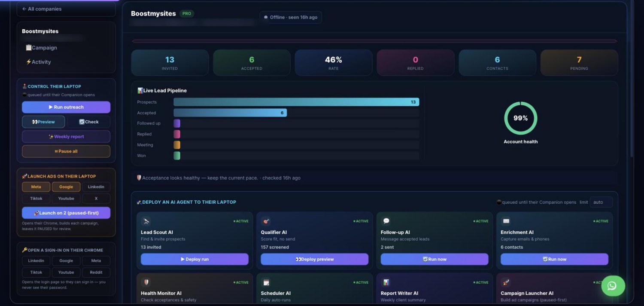This screenshot has height=306, width=644.
Task: Select the 6 Accepted stat card
Action: (252, 63)
